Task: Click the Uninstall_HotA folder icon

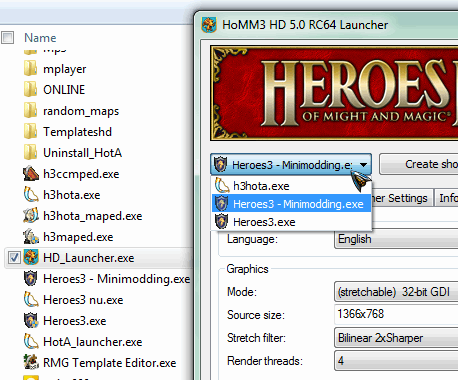Action: [x=31, y=153]
